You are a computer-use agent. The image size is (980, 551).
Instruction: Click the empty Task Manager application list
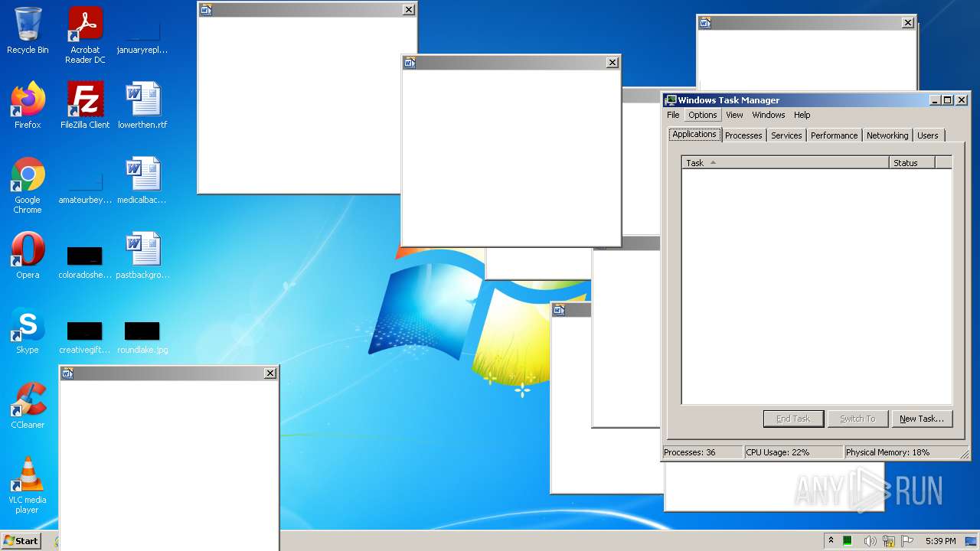coord(817,286)
